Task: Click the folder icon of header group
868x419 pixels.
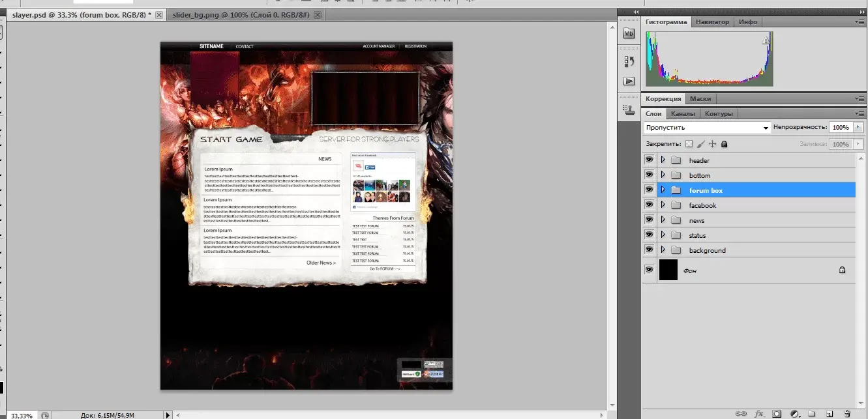Action: pos(676,160)
